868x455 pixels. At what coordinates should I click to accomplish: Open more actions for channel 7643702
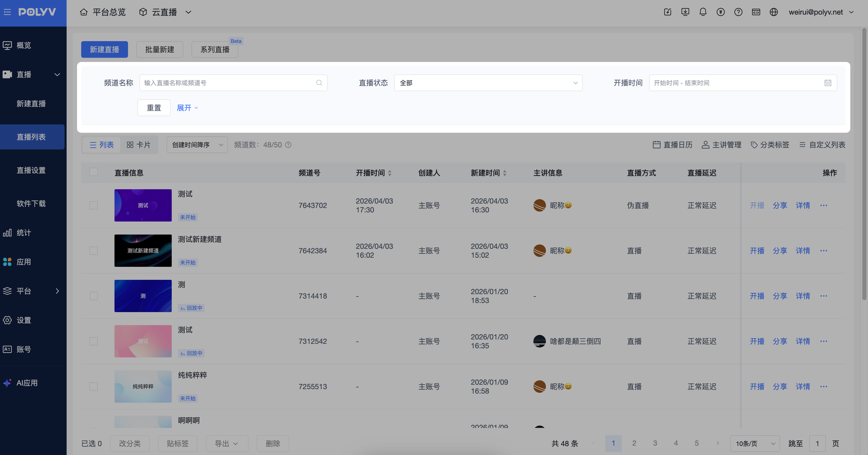coord(824,206)
